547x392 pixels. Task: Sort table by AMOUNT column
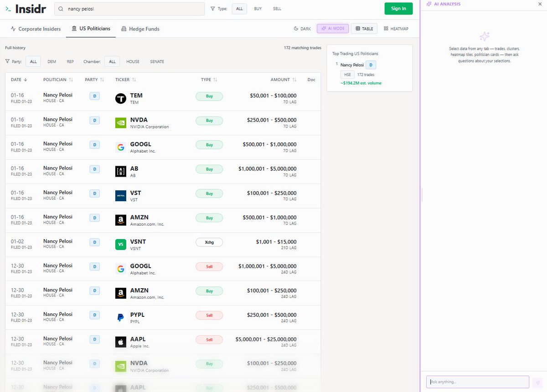[284, 80]
